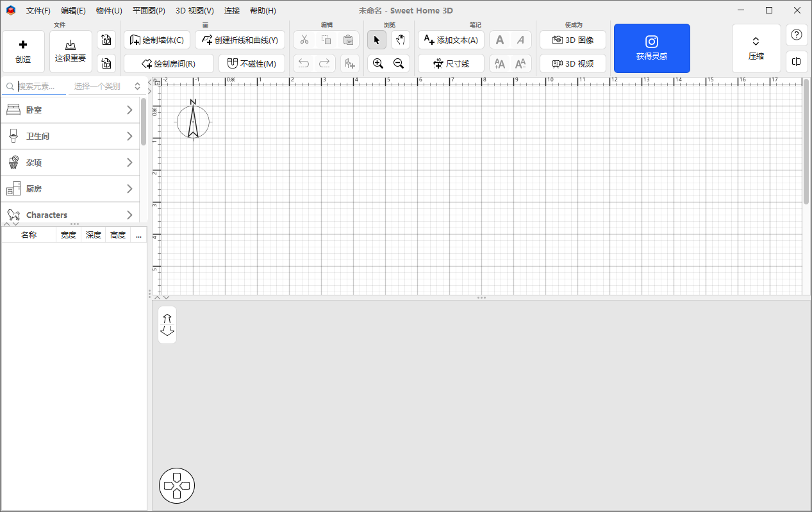The image size is (812, 512).
Task: Expand the 厨房 furniture category
Action: point(70,188)
